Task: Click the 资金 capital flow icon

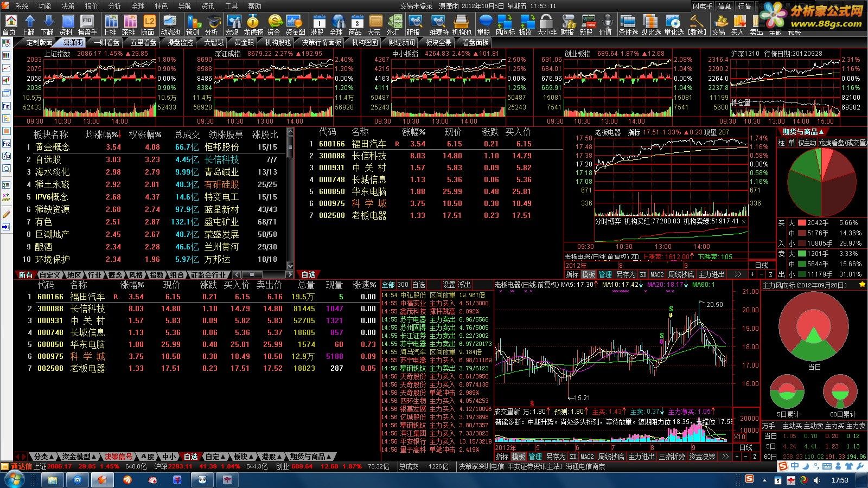Action: click(x=275, y=24)
